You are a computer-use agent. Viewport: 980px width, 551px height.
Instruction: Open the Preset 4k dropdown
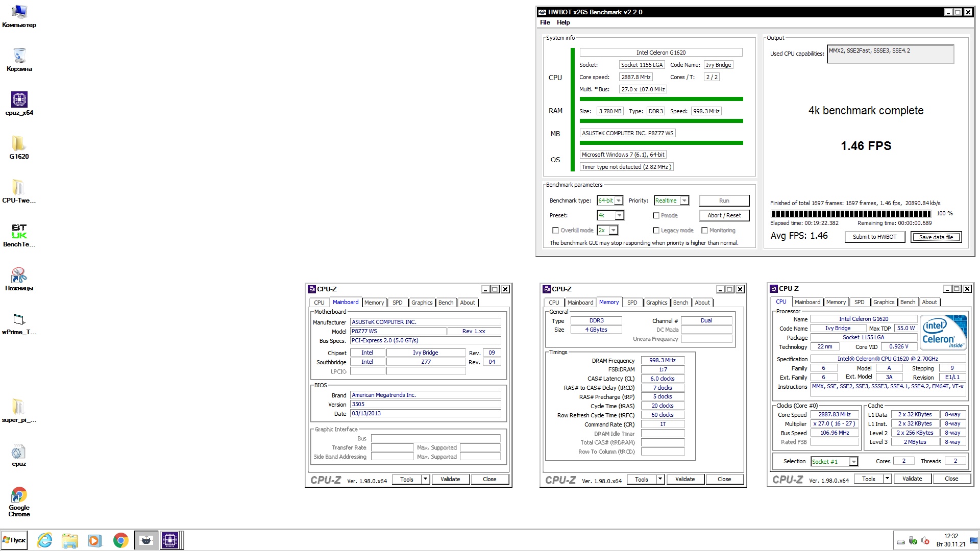[x=619, y=216]
